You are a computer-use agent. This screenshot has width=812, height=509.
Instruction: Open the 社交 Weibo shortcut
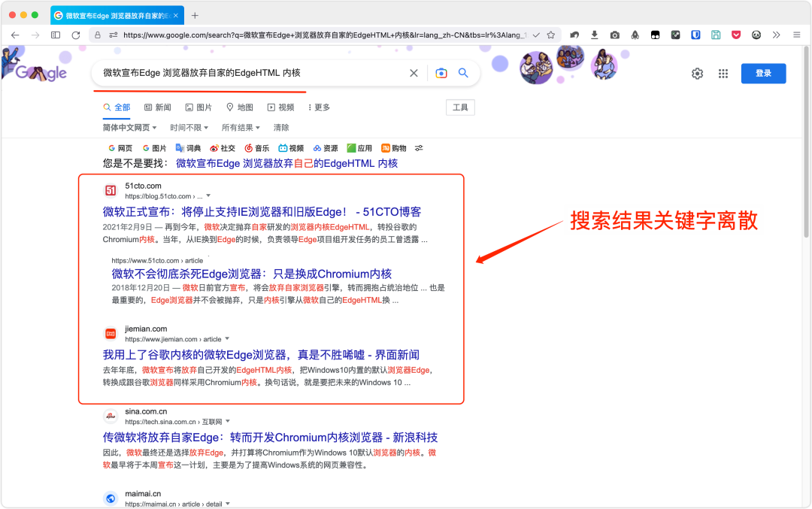click(222, 148)
